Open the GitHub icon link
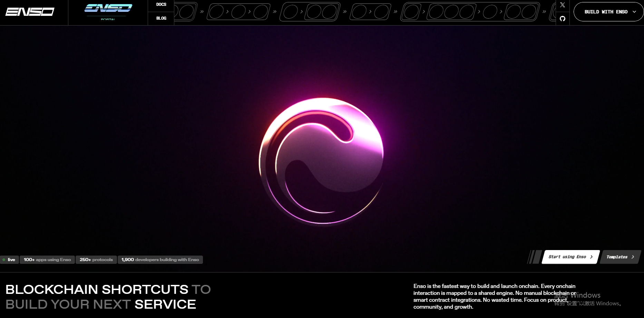 563,19
